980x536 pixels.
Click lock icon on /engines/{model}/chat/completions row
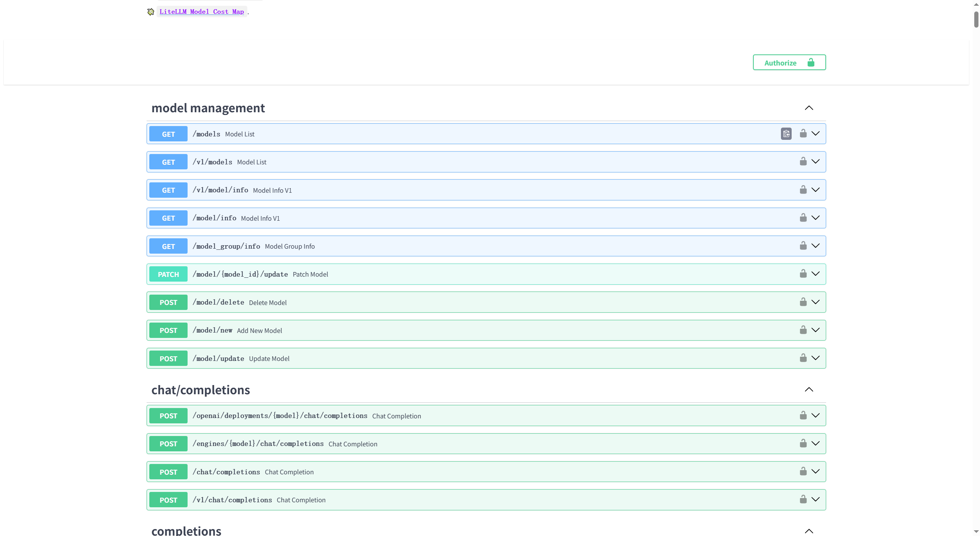click(x=803, y=443)
